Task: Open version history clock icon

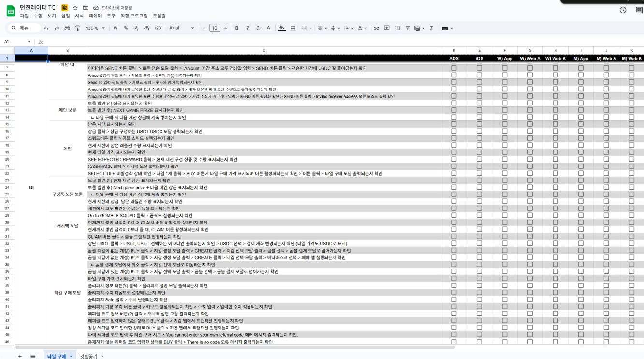Action: [x=623, y=10]
